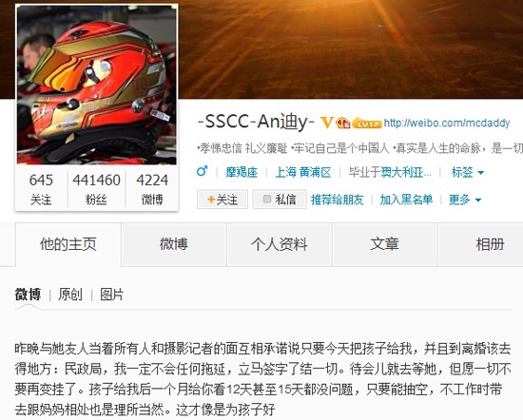This screenshot has height=420, width=523.
Task: Filter posts by 原创
Action: click(x=70, y=295)
